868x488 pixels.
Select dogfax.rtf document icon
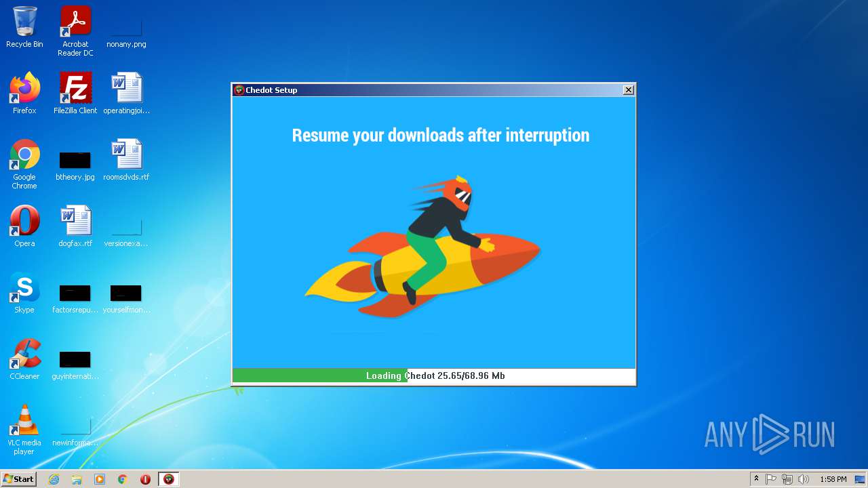[75, 226]
